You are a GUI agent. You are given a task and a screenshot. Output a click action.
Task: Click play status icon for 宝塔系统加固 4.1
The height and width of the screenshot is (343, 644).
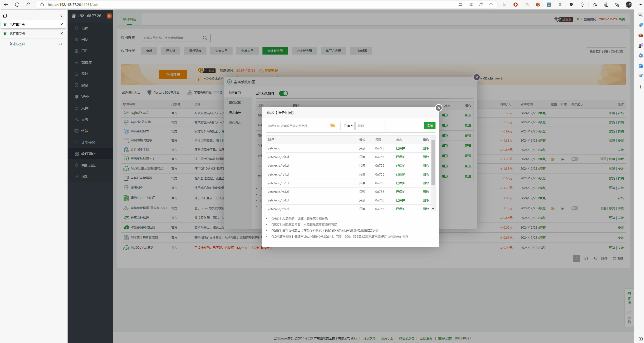pos(562,159)
